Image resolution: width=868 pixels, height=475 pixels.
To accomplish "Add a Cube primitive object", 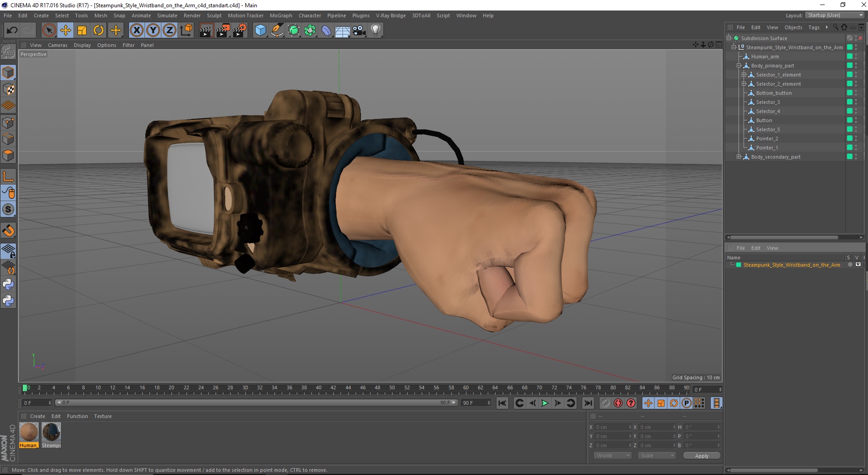I will coord(260,31).
